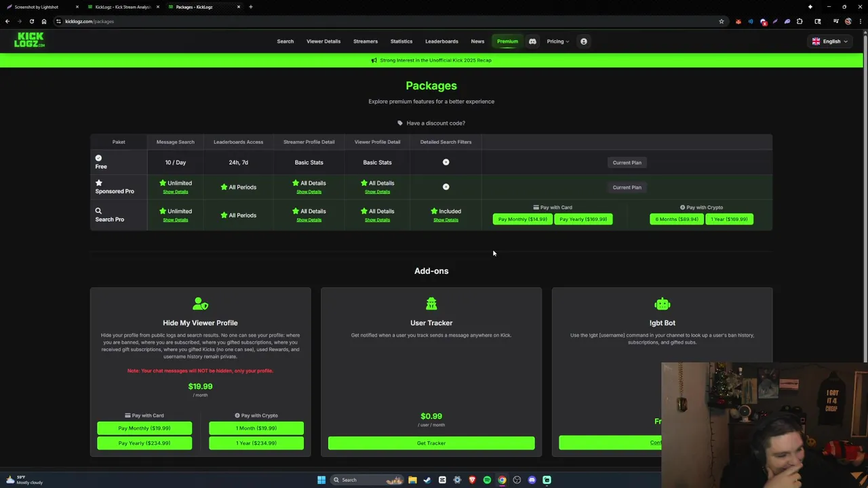Click Current Plan in the Free row

627,163
